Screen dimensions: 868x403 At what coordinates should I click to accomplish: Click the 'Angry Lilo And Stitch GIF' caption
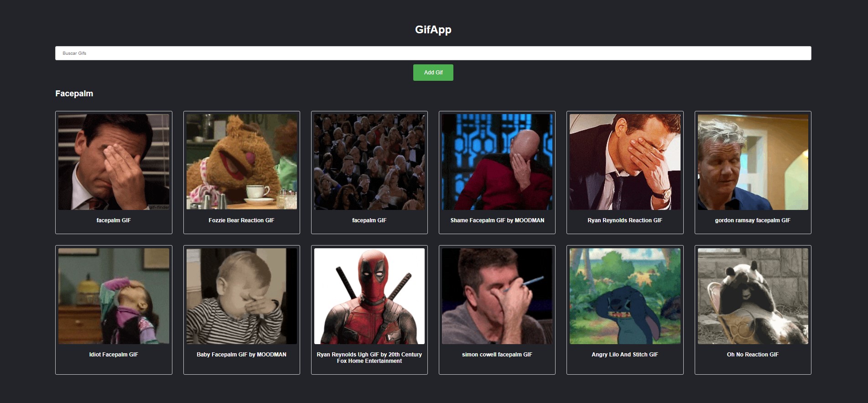pos(625,355)
